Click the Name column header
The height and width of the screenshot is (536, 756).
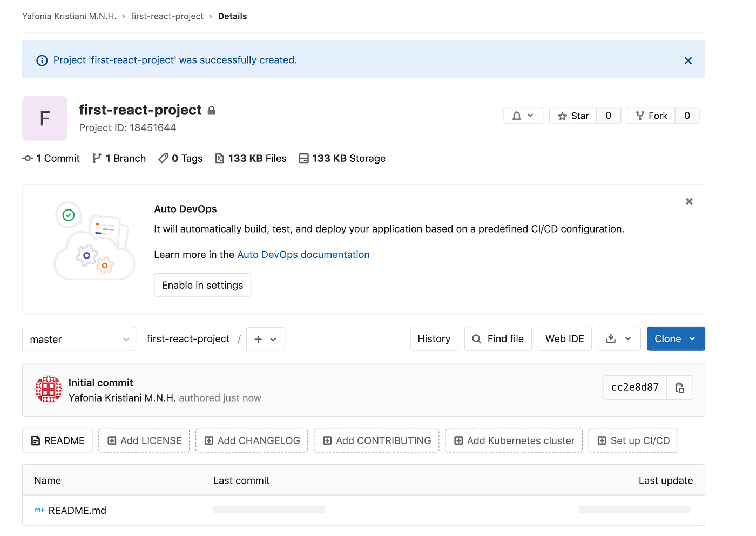click(48, 480)
